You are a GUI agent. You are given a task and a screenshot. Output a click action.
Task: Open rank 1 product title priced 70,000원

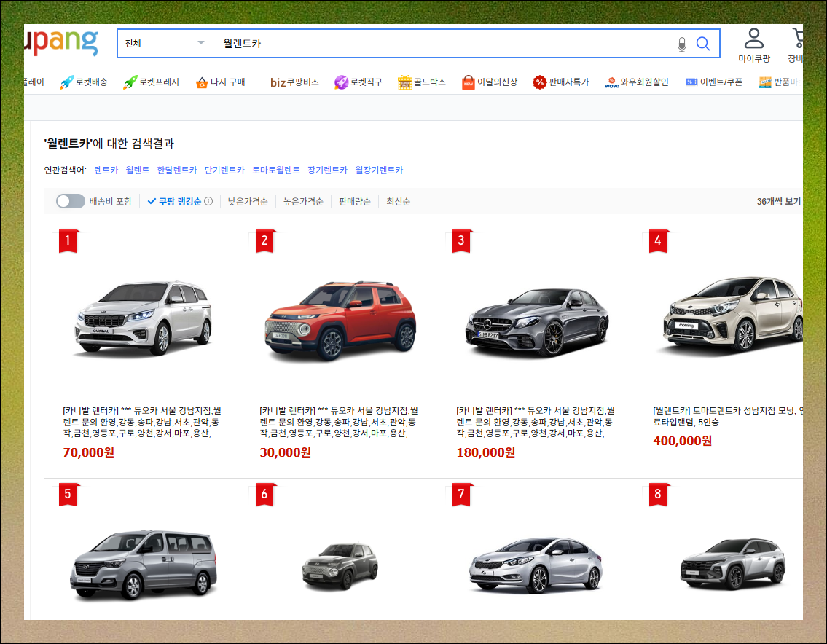(142, 422)
